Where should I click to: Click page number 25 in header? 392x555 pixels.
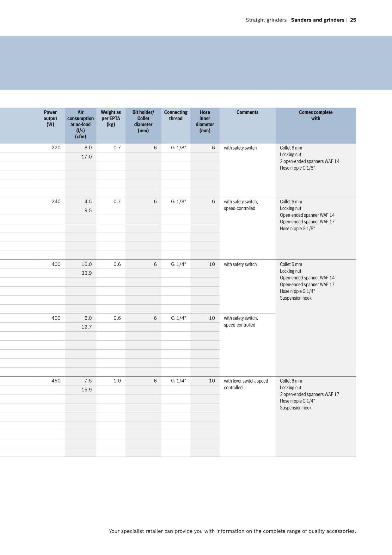click(x=353, y=20)
